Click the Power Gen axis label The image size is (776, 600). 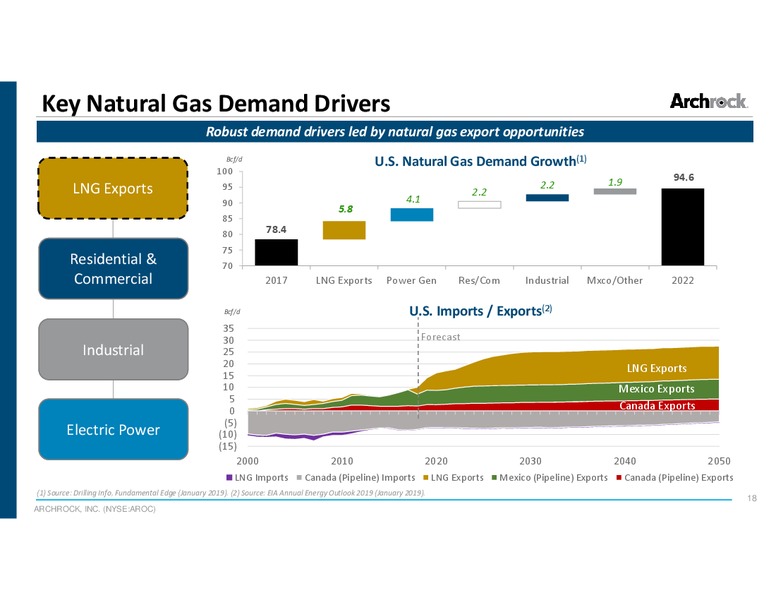pos(411,280)
